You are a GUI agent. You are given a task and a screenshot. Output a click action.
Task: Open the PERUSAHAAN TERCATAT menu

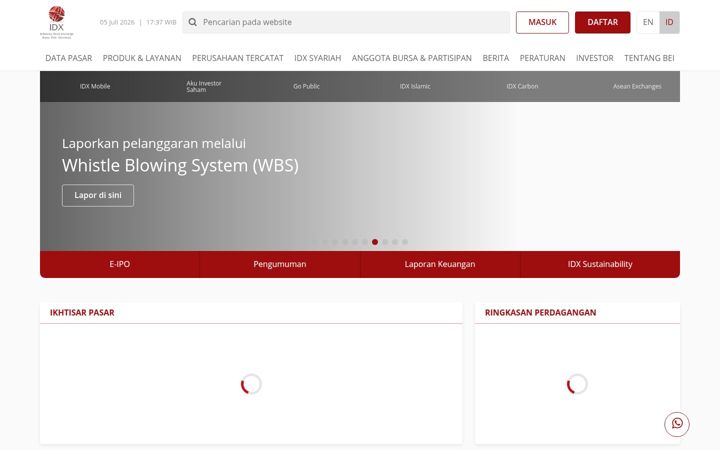pyautogui.click(x=238, y=58)
